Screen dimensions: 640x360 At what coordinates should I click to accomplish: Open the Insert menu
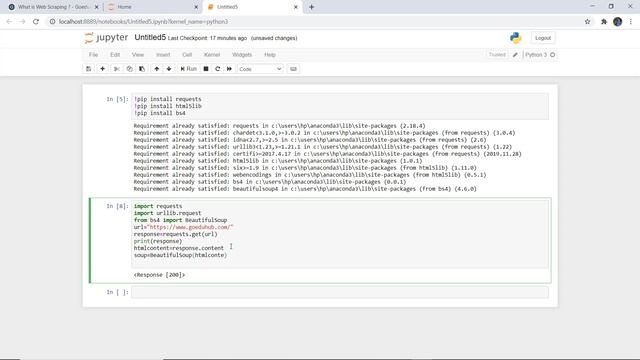pyautogui.click(x=163, y=55)
